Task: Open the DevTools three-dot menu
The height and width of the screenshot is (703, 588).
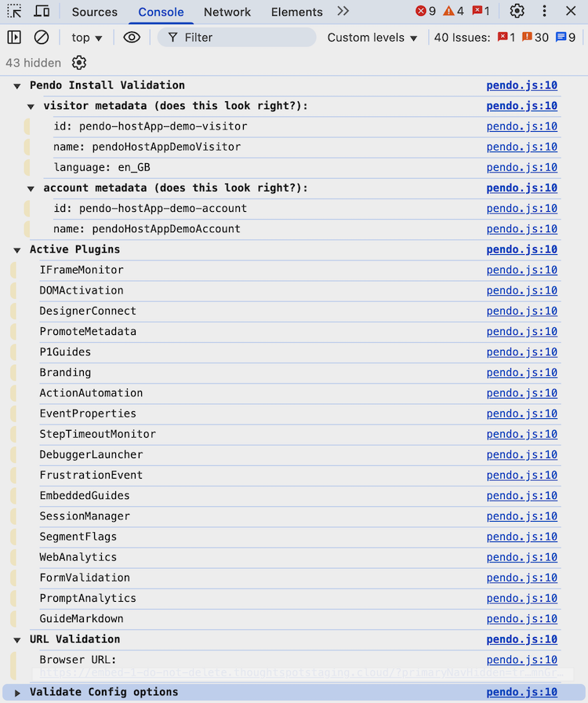Action: pos(544,11)
